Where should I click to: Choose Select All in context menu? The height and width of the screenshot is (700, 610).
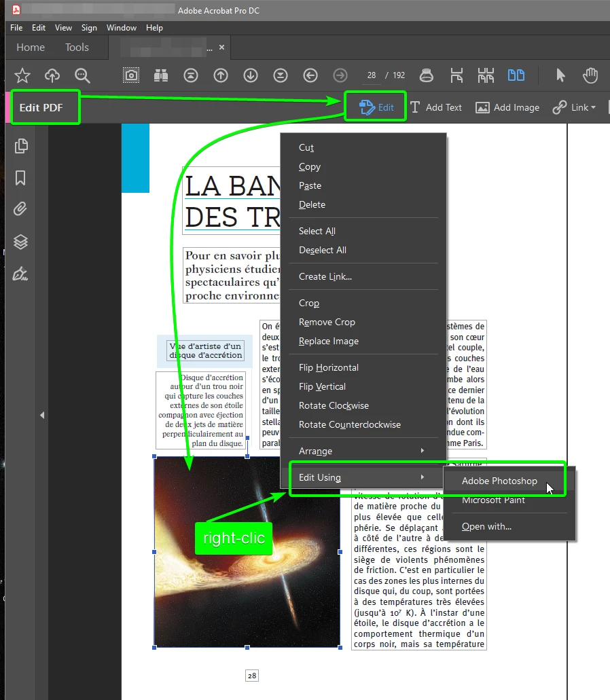point(363,231)
